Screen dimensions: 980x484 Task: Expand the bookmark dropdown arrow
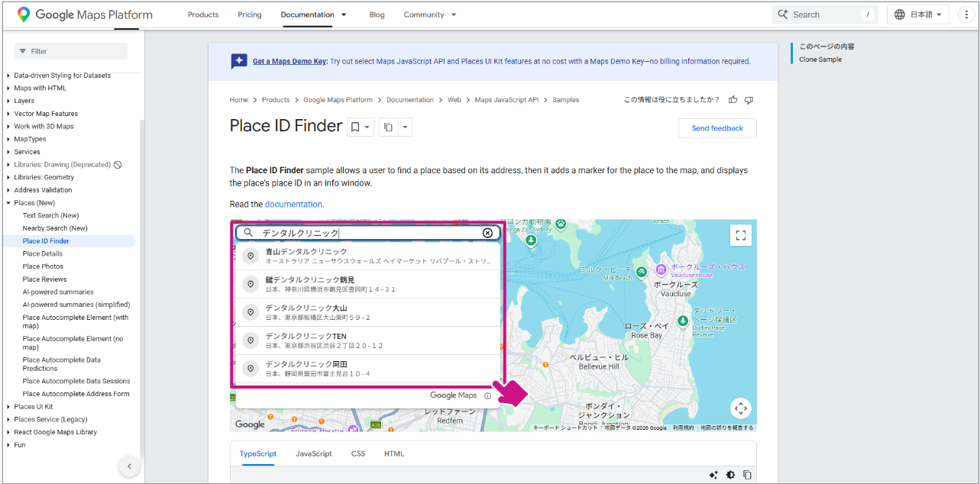point(367,127)
